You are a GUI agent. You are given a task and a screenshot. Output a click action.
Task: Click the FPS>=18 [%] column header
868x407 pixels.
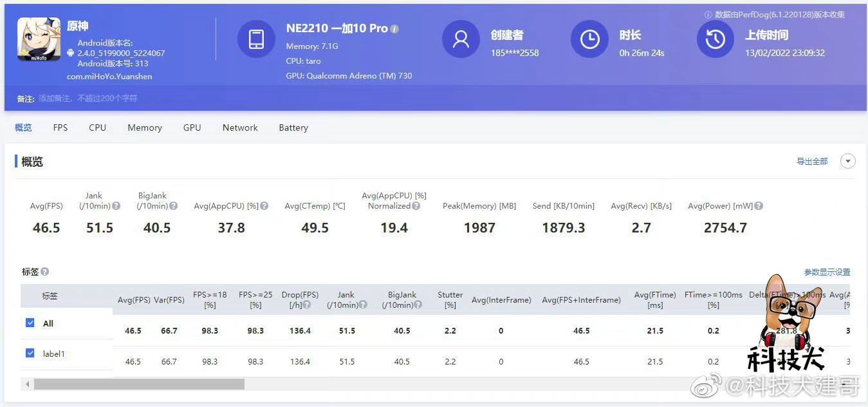coord(210,299)
